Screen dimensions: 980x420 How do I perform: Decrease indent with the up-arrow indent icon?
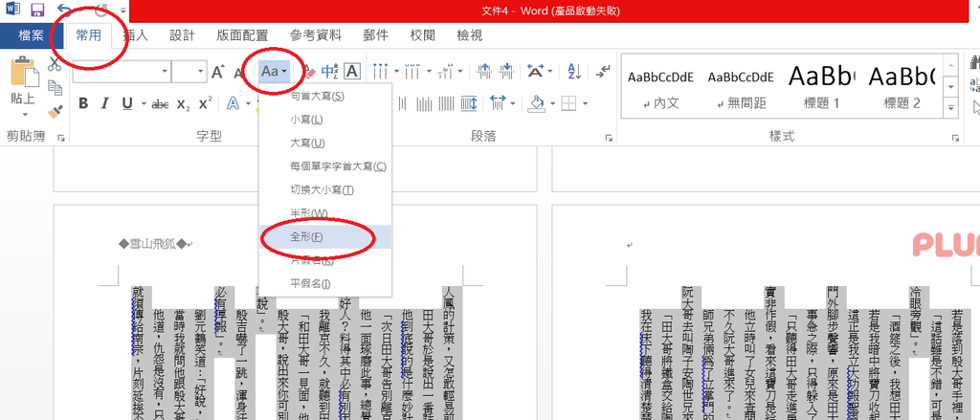(485, 72)
